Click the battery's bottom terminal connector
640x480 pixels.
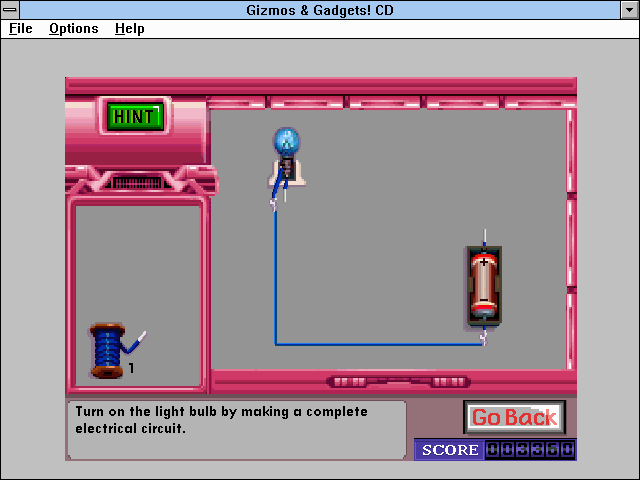pyautogui.click(x=484, y=337)
